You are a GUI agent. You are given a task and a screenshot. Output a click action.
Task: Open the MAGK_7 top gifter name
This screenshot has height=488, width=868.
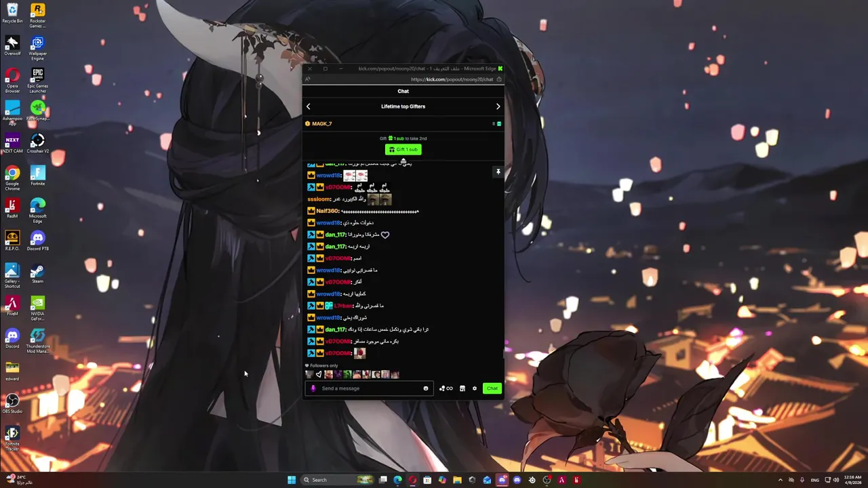pos(322,124)
